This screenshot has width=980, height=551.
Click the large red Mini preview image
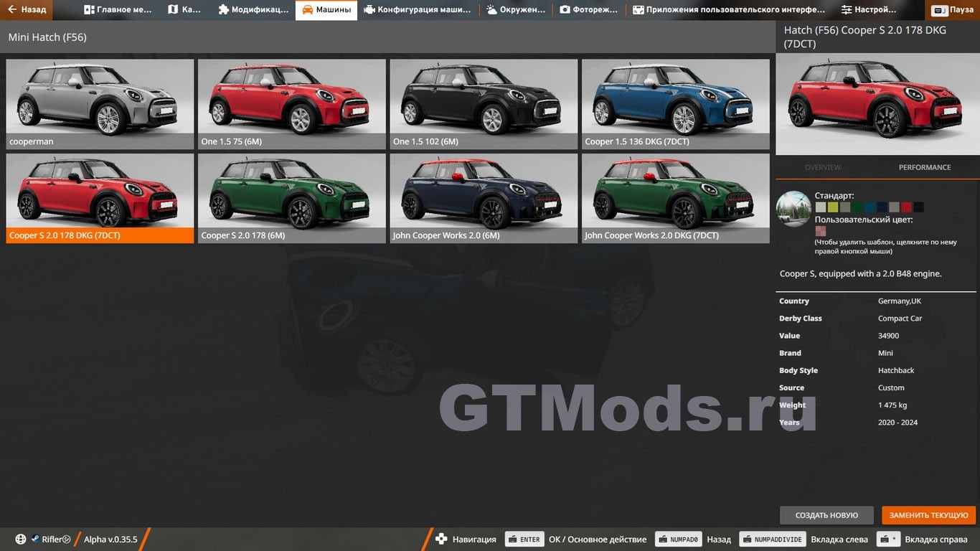click(877, 104)
